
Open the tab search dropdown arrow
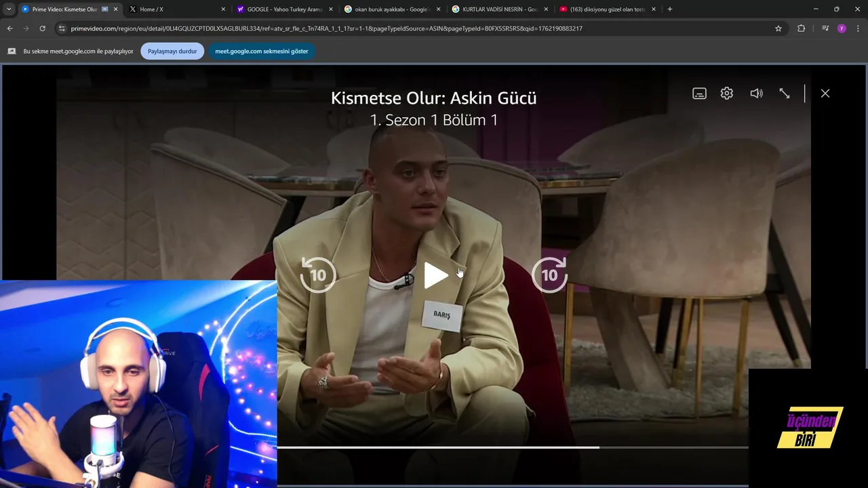(9, 9)
